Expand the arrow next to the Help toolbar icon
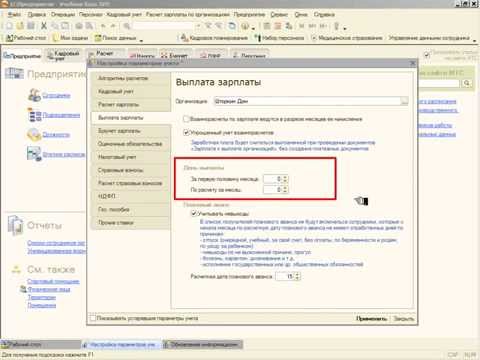The height and width of the screenshot is (360, 480). point(253,28)
